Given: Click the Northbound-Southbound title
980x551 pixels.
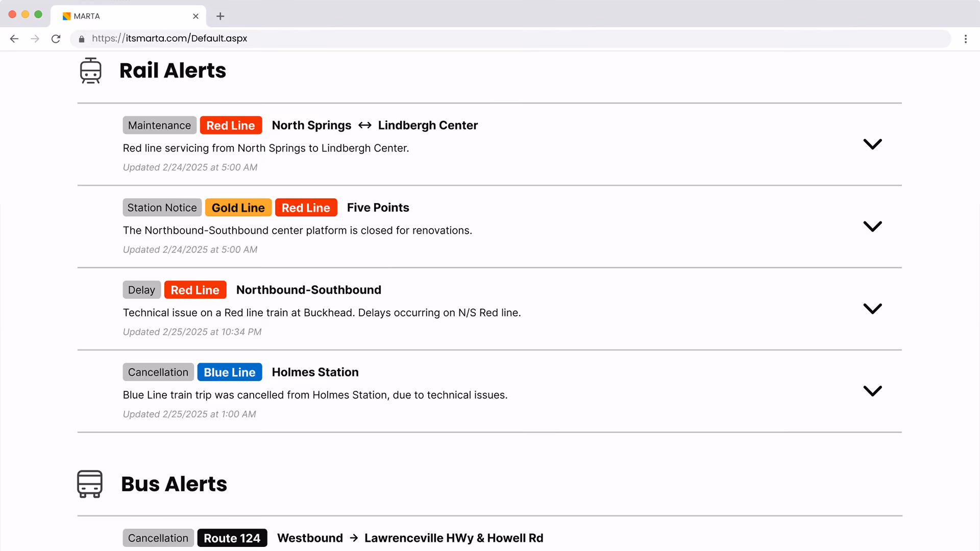Looking at the screenshot, I should (309, 290).
